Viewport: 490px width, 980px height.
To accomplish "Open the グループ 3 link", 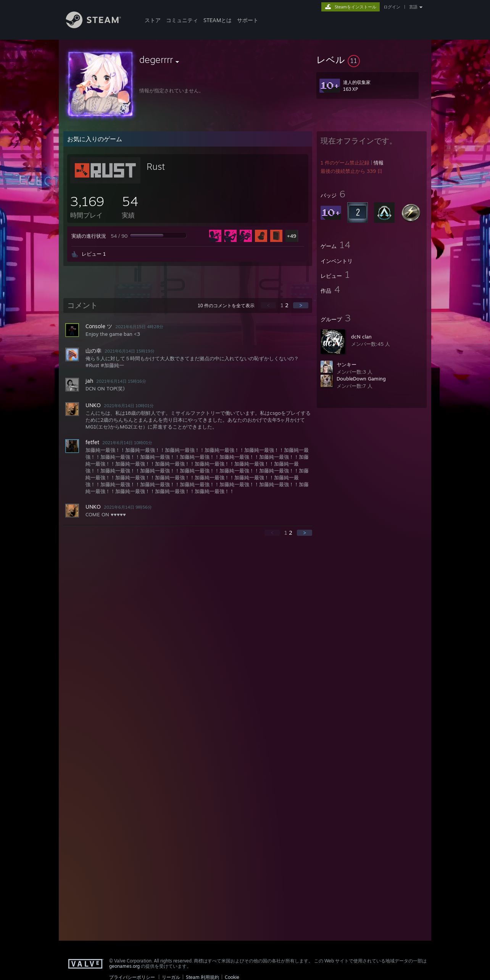I will pos(335,319).
